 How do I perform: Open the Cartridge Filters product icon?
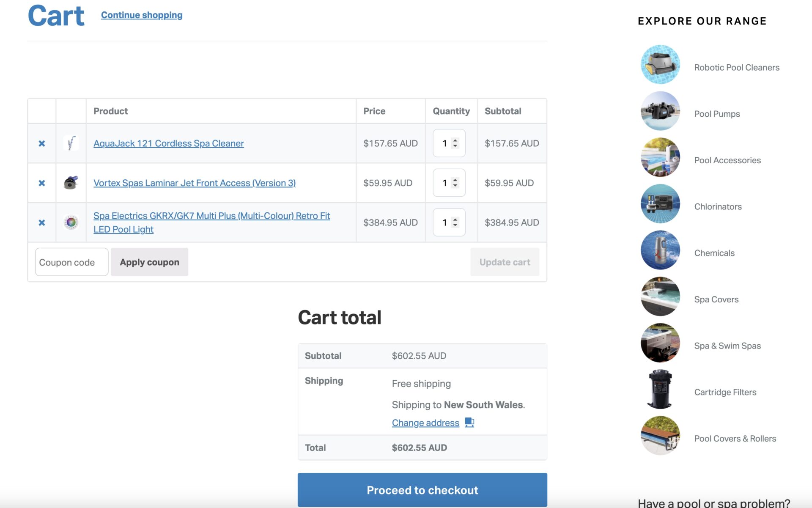(x=660, y=389)
